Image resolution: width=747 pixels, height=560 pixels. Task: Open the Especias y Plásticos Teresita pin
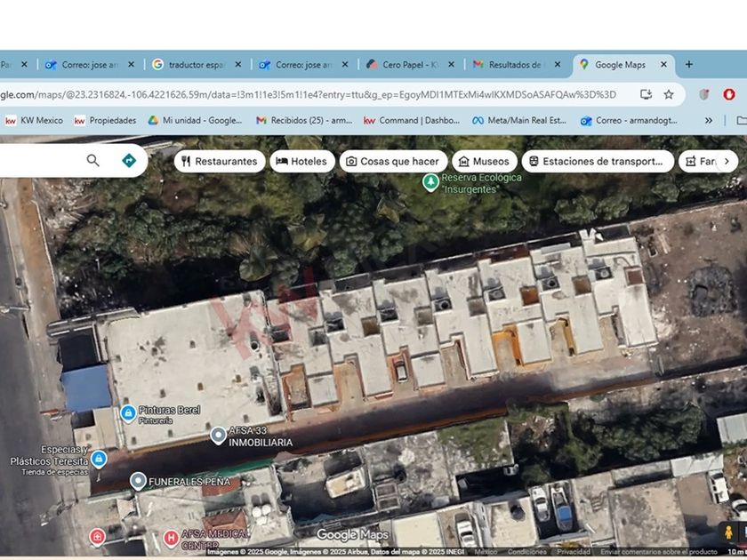click(99, 459)
